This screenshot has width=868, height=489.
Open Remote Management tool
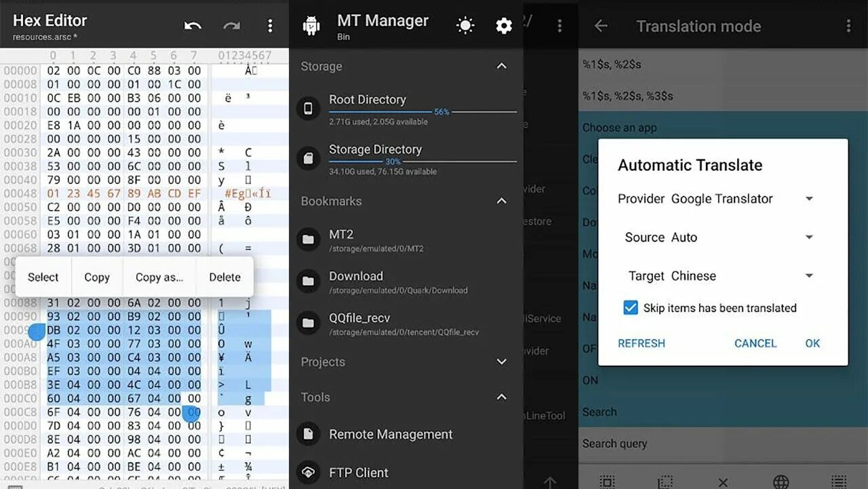[x=407, y=434]
